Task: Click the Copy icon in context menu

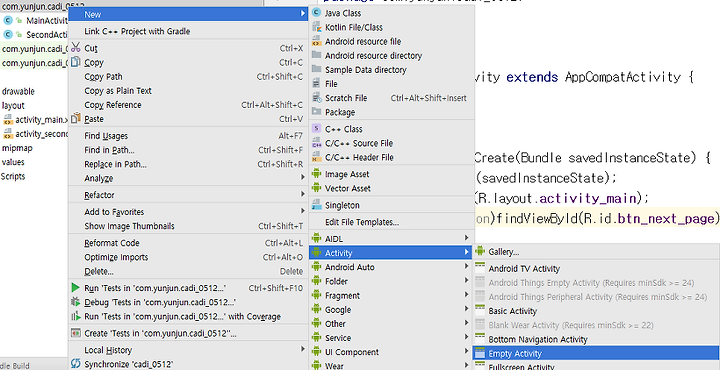Action: tap(76, 62)
